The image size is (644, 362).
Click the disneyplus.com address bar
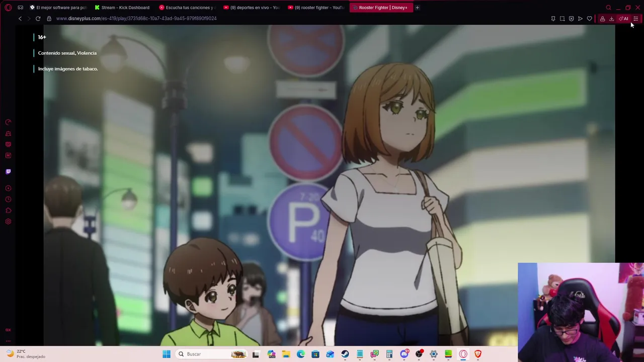coord(136,19)
